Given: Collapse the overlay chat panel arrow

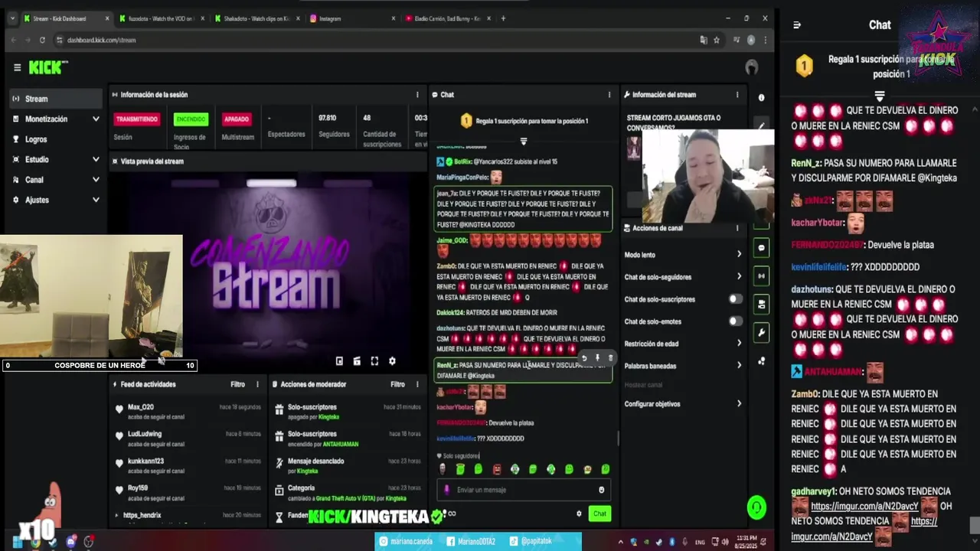Looking at the screenshot, I should (796, 25).
